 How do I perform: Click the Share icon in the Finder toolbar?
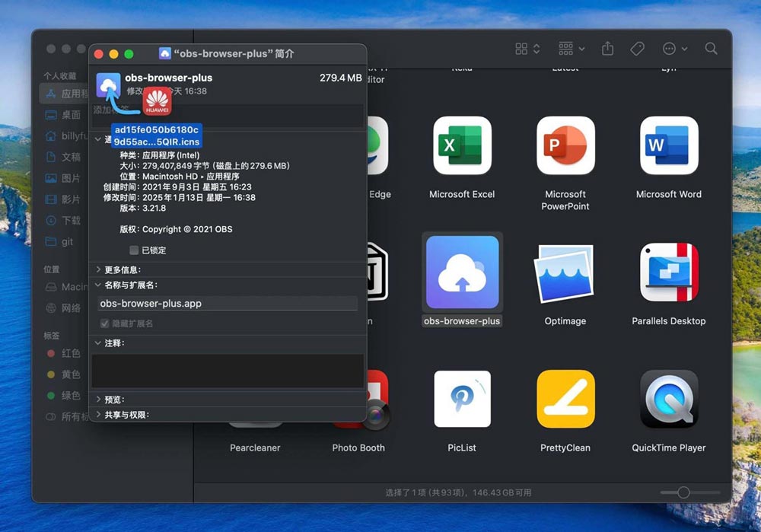[607, 48]
